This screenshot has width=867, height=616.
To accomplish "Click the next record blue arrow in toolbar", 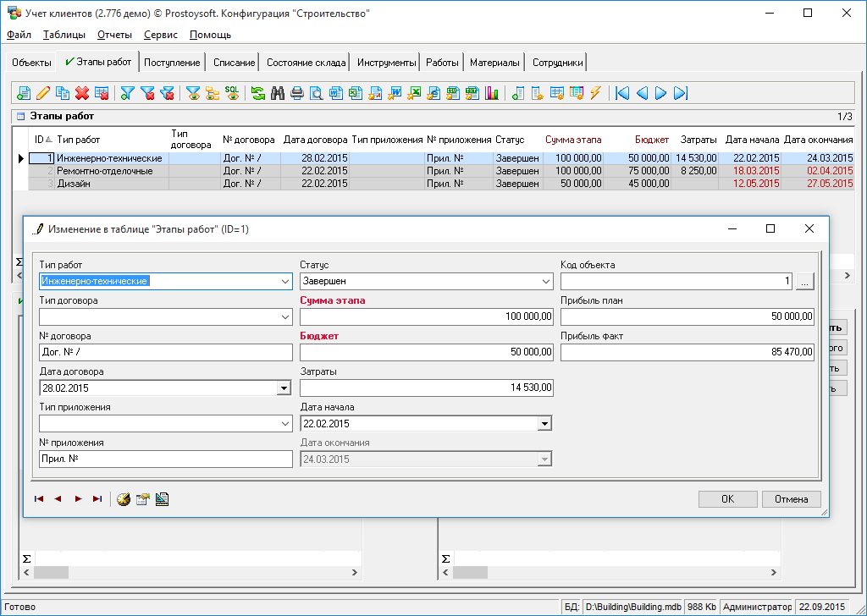I will (660, 93).
